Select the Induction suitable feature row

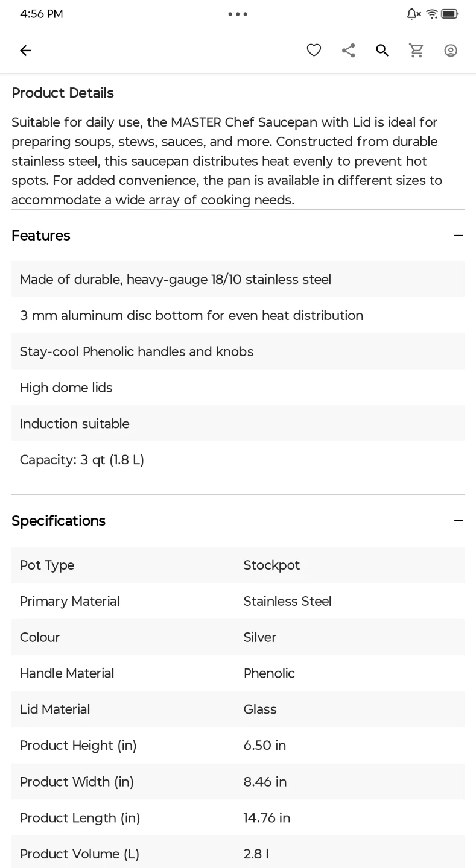(x=238, y=424)
